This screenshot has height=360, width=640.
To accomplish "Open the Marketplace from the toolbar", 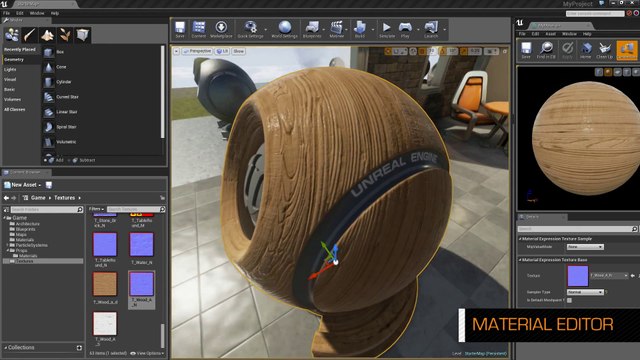I will (221, 29).
